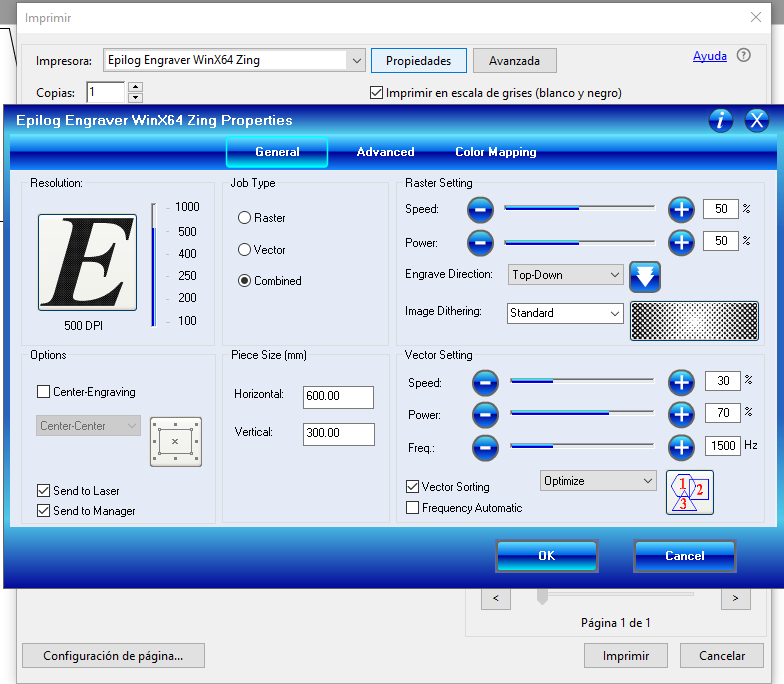Decrease vector frequency with minus button
The image size is (784, 684).
(485, 448)
